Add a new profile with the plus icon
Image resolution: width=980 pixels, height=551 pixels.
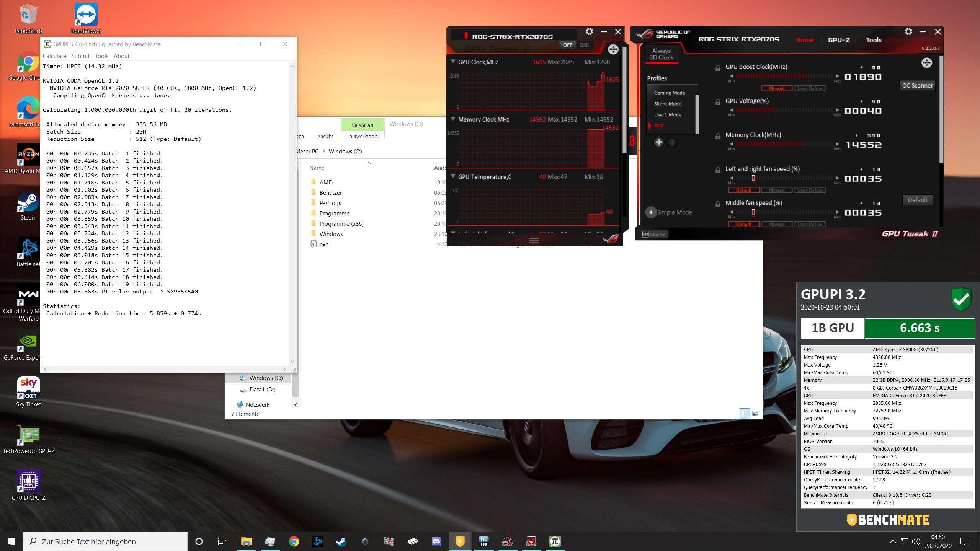coord(658,142)
